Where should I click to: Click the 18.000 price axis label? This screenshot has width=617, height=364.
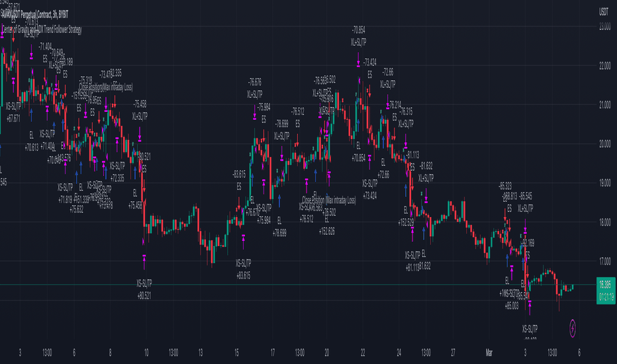[604, 222]
